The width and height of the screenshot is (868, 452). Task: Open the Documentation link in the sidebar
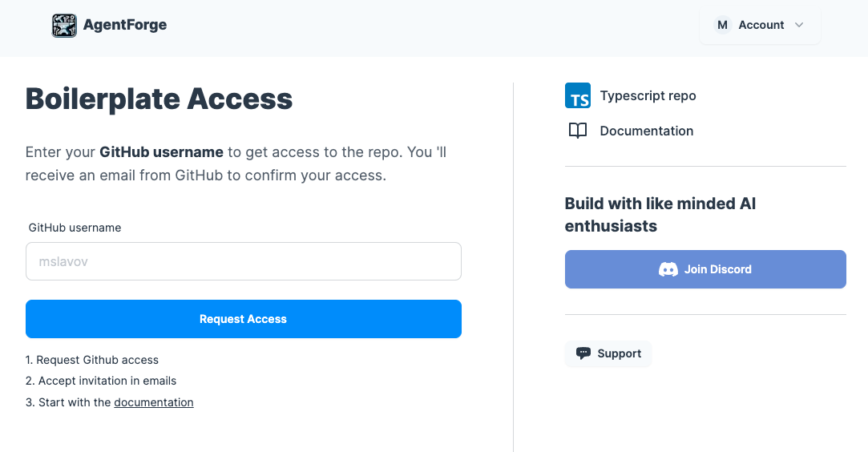pos(646,131)
